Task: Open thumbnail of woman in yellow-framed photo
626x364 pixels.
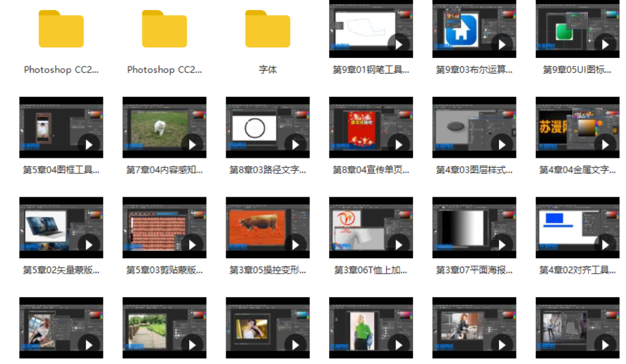Action: (268, 328)
